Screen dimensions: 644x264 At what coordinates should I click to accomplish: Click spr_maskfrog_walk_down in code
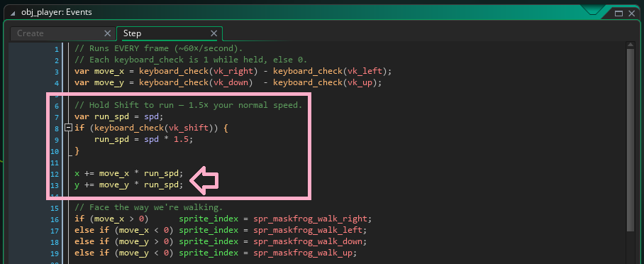pos(308,241)
